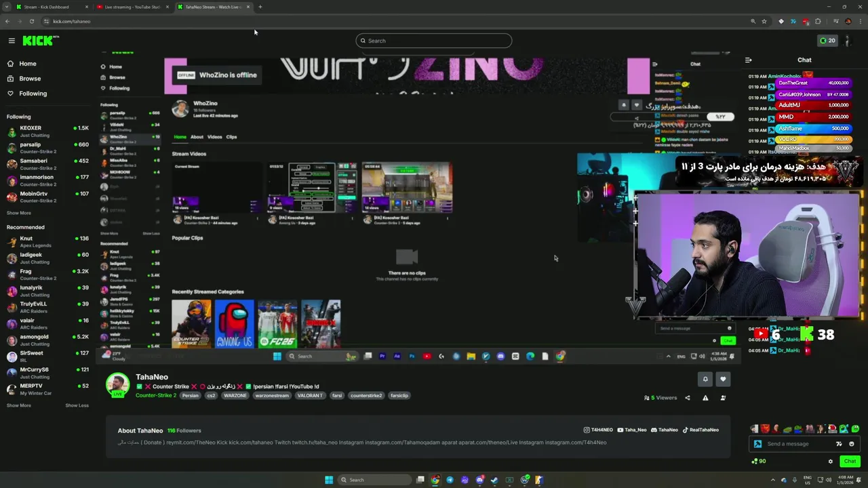Open MobinGrtv channel in sidebar
Screen dimensions: 868x488
point(47,197)
